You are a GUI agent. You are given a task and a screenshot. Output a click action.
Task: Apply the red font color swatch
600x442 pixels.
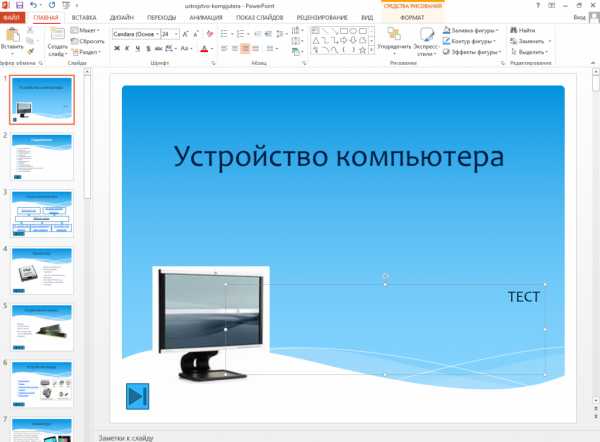[x=204, y=49]
